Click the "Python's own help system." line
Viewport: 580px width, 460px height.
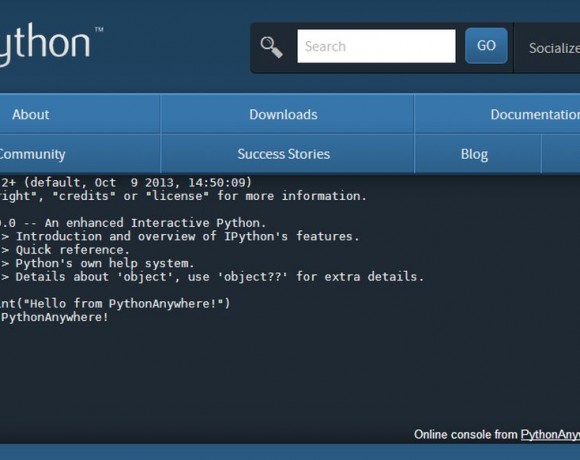point(97,263)
